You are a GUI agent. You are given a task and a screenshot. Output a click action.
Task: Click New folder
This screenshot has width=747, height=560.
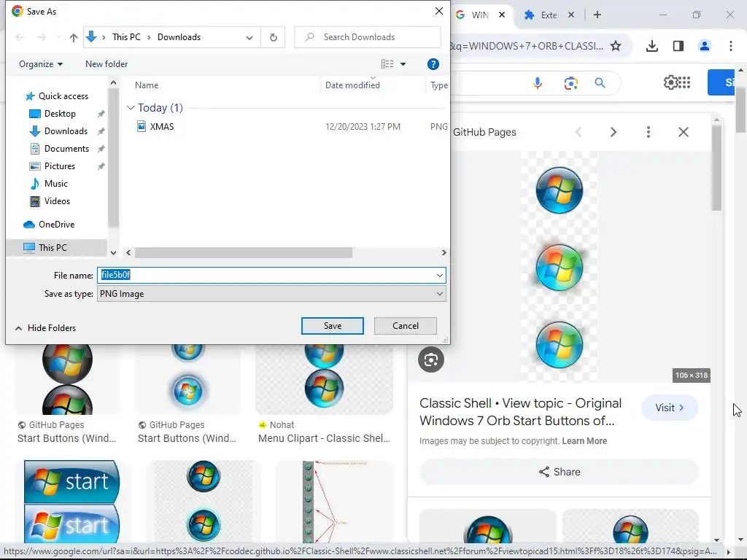click(x=107, y=64)
